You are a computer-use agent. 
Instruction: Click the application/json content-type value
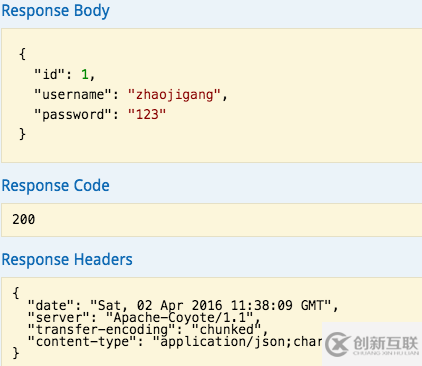click(x=237, y=342)
